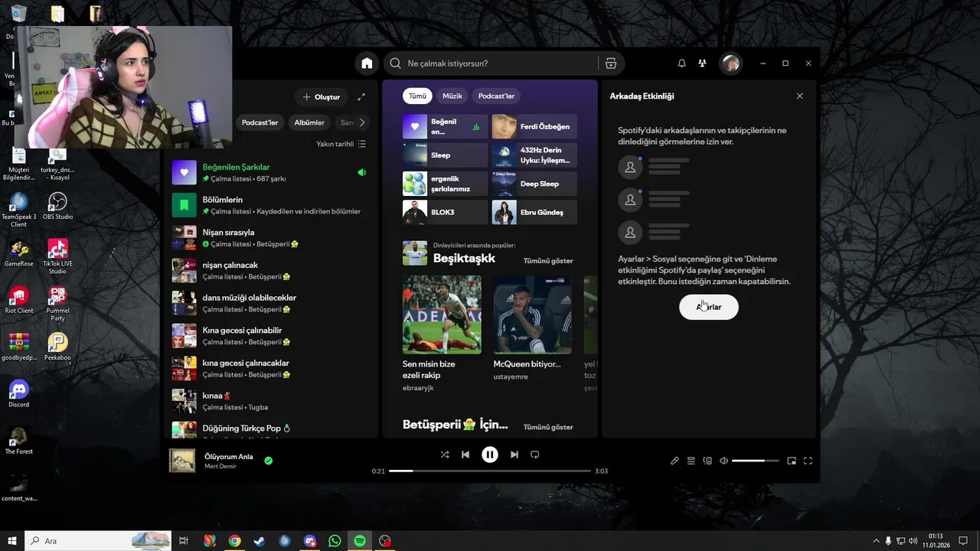Click the Ne çalmak istiyorsun search field
Screen dimensions: 980x551
pyautogui.click(x=490, y=64)
